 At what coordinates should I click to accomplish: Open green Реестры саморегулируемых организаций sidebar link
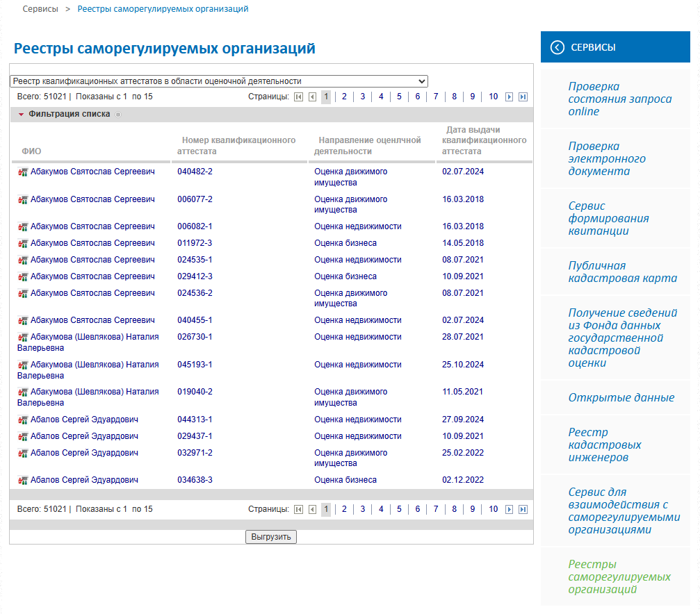pyautogui.click(x=619, y=577)
